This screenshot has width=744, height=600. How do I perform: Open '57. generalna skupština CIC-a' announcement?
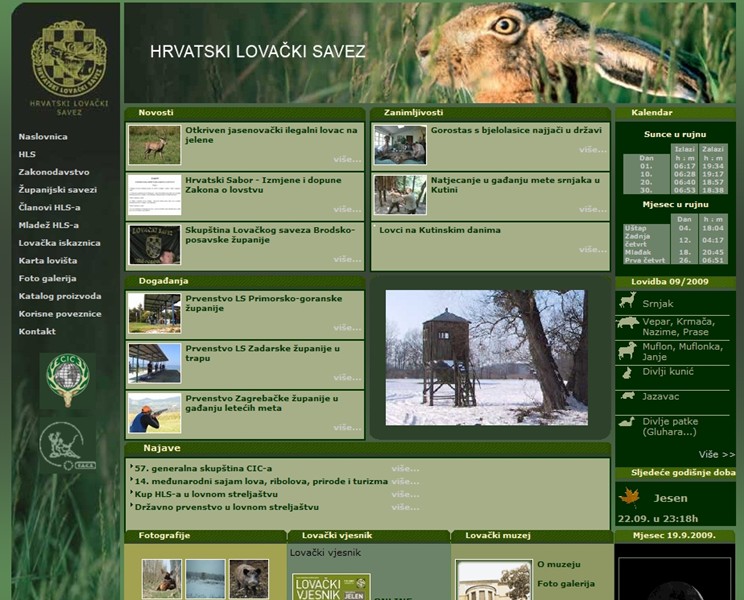[203, 469]
